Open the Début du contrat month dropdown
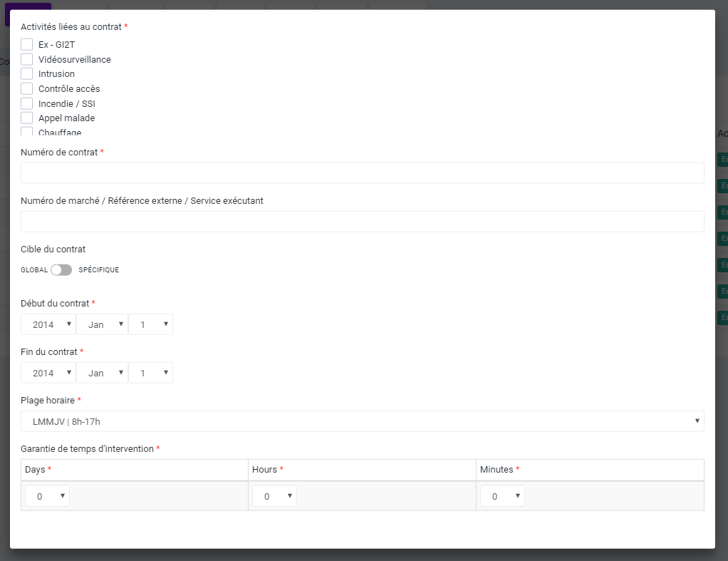The image size is (728, 561). click(x=102, y=324)
